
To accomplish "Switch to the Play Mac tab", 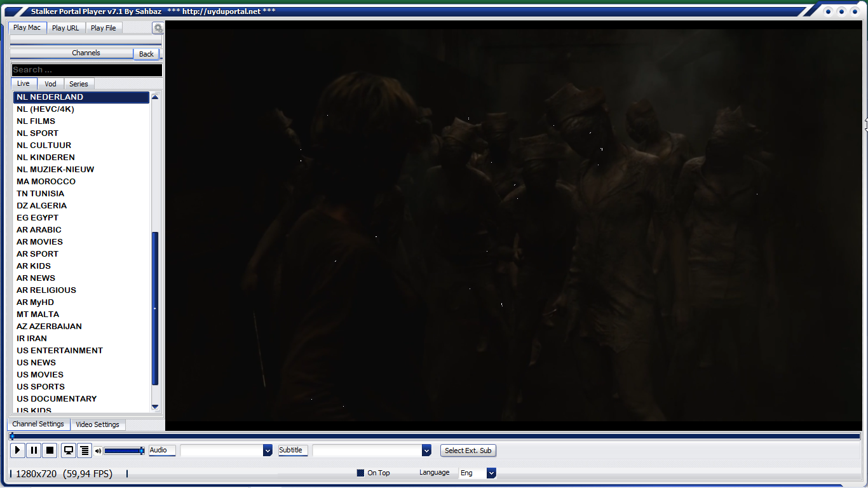I will pos(27,27).
